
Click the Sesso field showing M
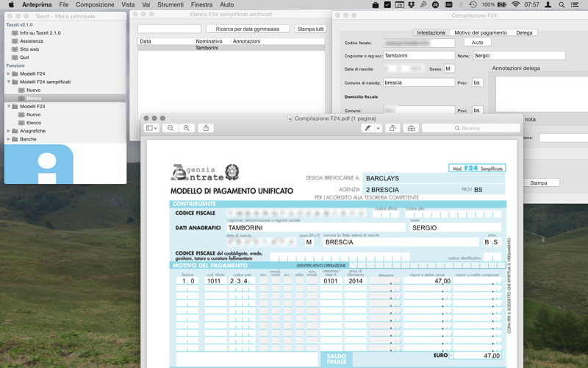[449, 68]
